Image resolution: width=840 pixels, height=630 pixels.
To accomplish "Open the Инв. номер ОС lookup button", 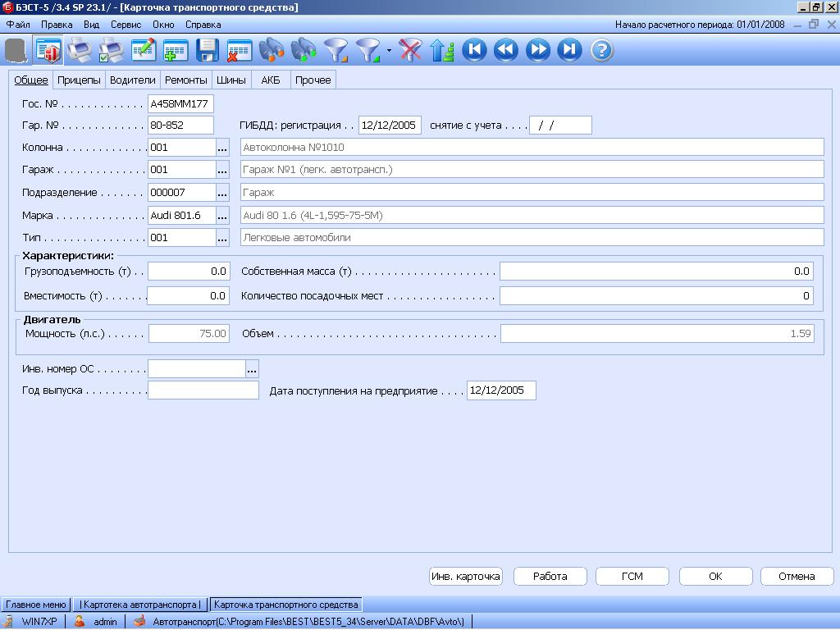I will tap(252, 369).
